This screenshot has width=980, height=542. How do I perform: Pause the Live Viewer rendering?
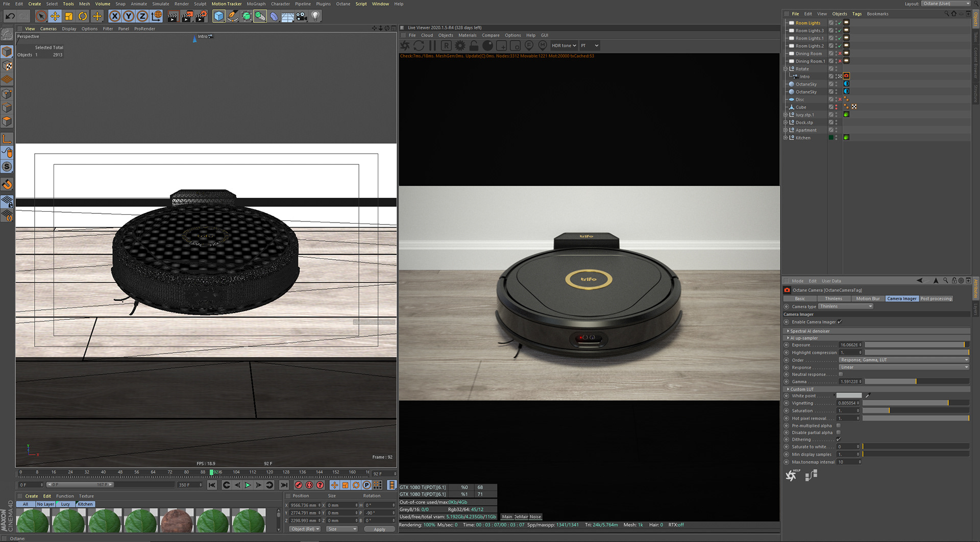tap(433, 45)
